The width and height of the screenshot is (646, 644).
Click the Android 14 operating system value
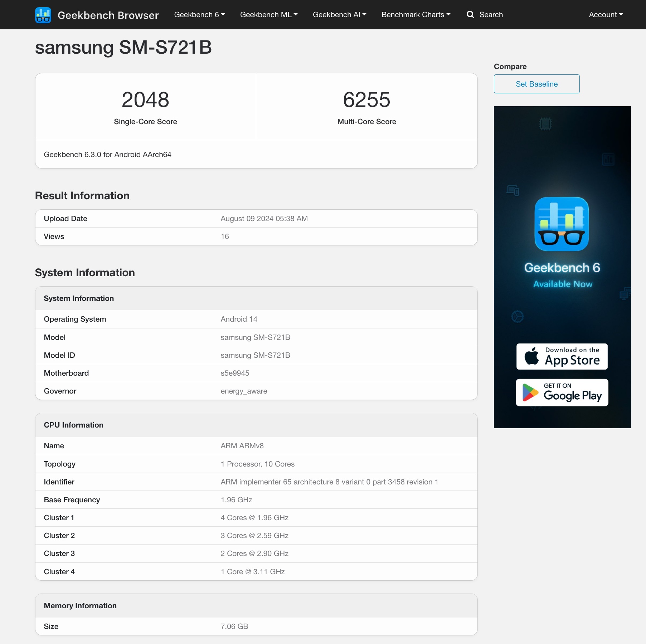pos(239,319)
